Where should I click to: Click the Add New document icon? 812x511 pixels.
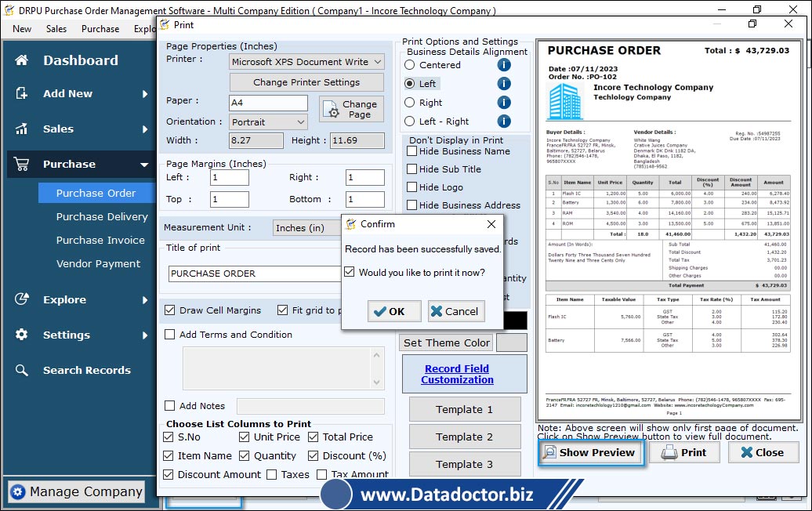point(21,93)
